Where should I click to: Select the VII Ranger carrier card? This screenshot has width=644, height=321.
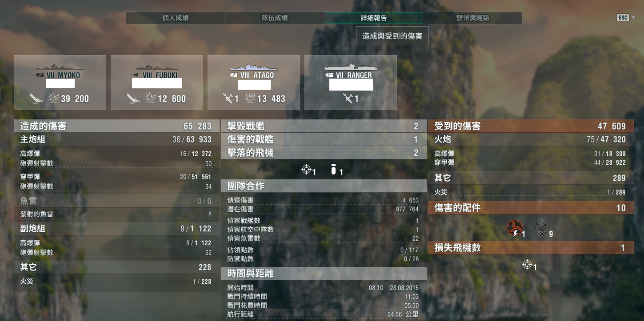click(351, 83)
